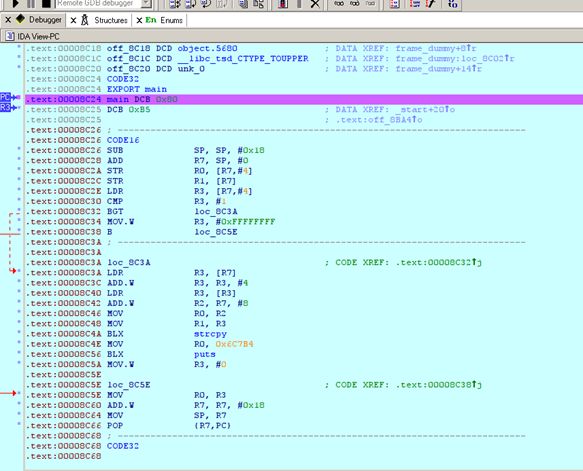The image size is (583, 471).
Task: Click the second glasses watch icon
Action: [355, 4]
